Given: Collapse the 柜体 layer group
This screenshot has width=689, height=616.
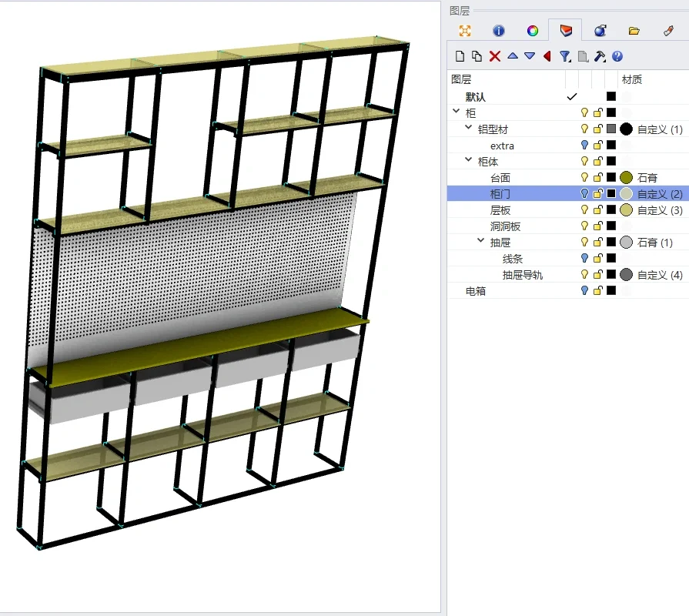Looking at the screenshot, I should coord(468,160).
